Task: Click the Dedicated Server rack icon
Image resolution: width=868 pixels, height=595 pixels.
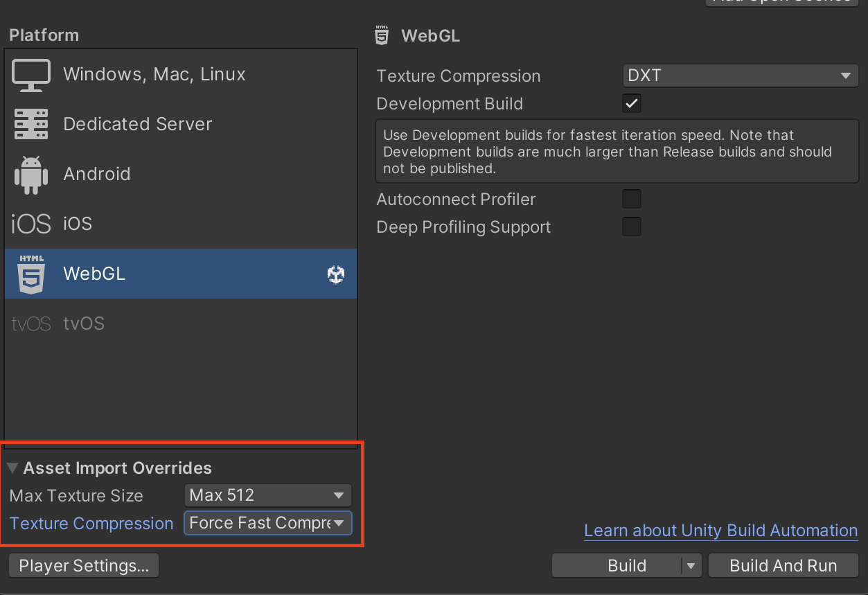Action: (x=31, y=125)
